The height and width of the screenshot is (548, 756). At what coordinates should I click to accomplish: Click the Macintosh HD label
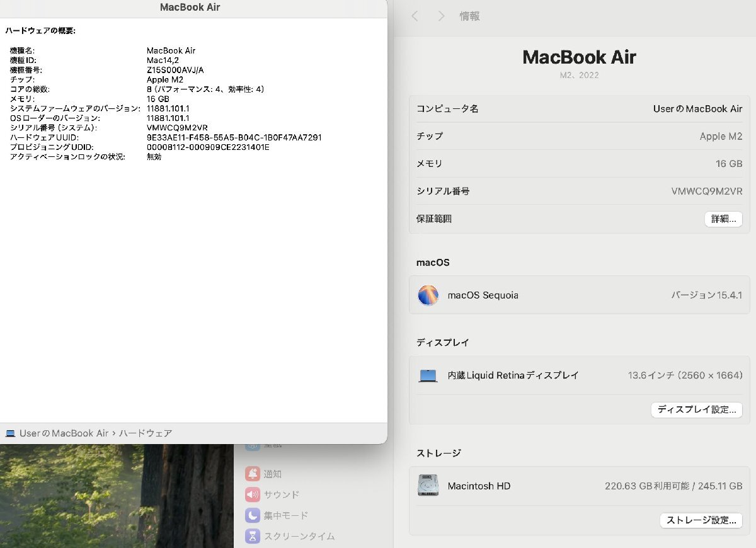tap(479, 486)
